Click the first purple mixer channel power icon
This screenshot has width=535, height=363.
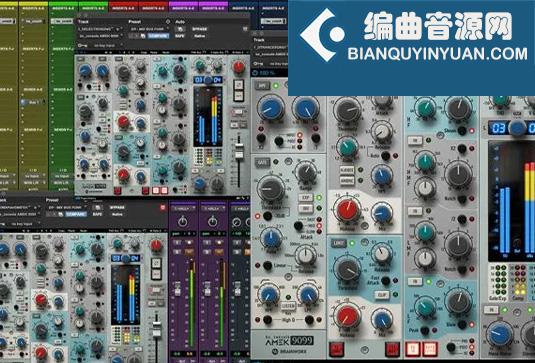click(183, 222)
